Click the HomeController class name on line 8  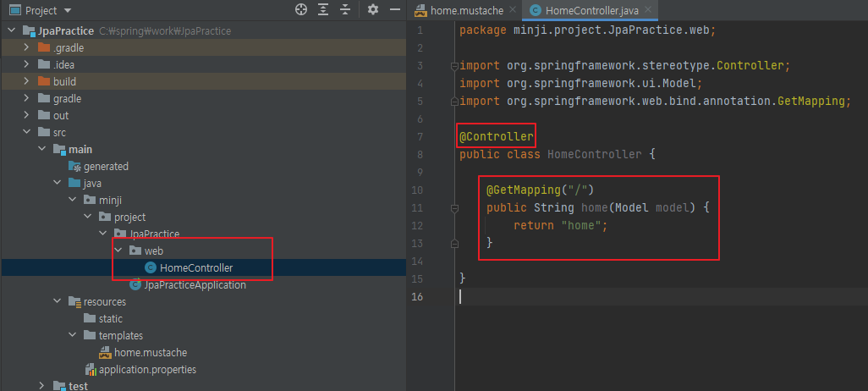(x=595, y=154)
